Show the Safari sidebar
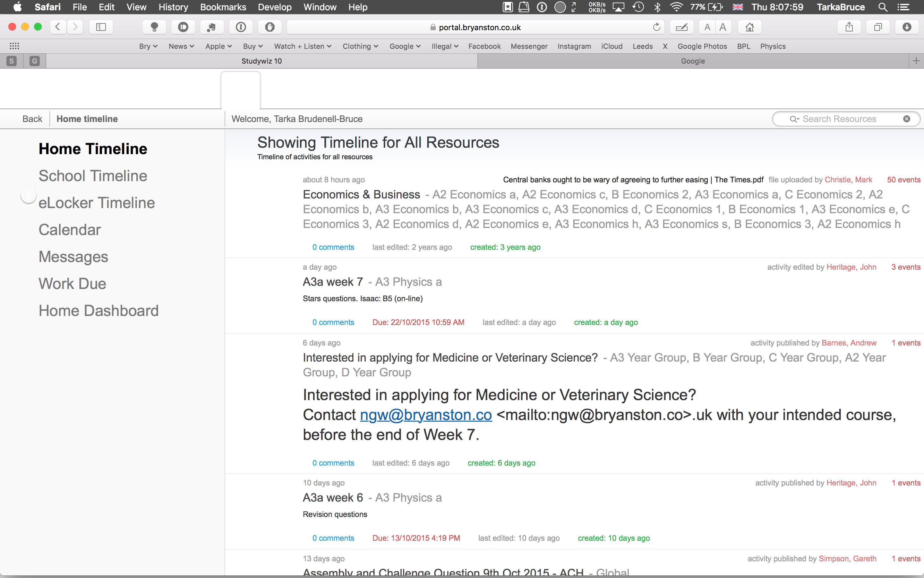Image resolution: width=924 pixels, height=578 pixels. 101,27
